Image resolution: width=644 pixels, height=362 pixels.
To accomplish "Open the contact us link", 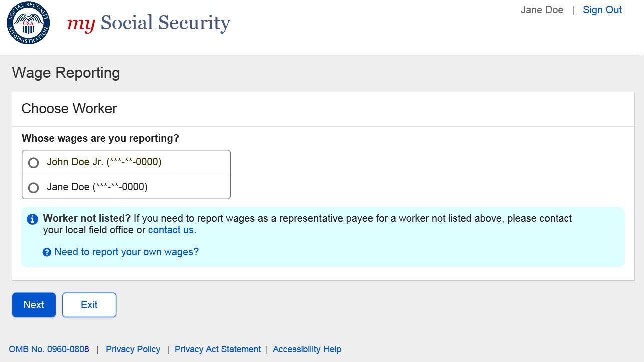I will coord(171,230).
